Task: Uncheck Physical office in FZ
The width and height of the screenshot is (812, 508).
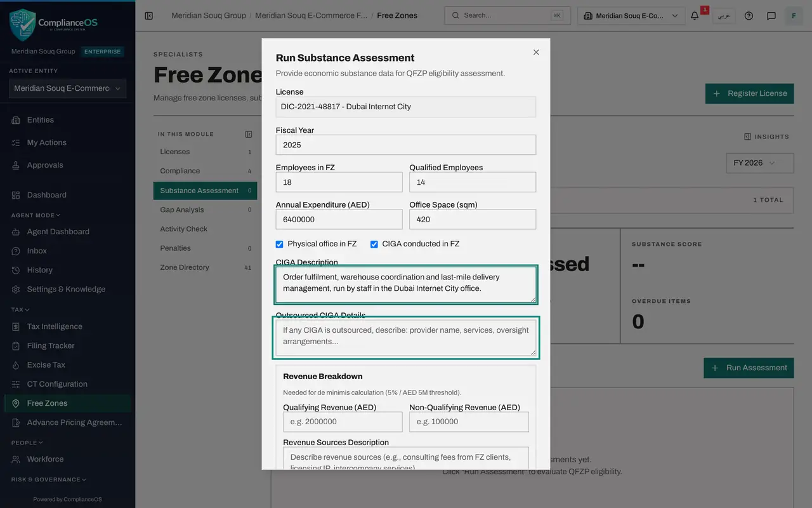Action: [x=280, y=244]
